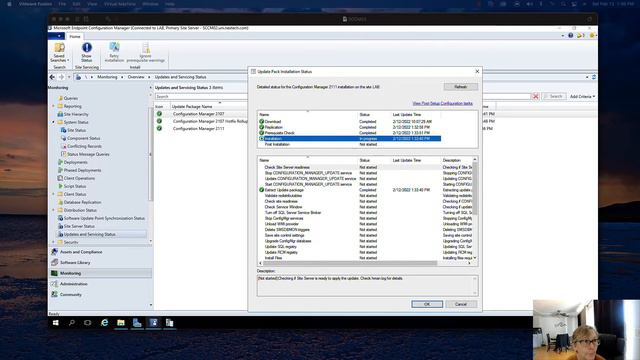This screenshot has width=640, height=360.
Task: Open the Add Criteria dropdown
Action: point(582,96)
